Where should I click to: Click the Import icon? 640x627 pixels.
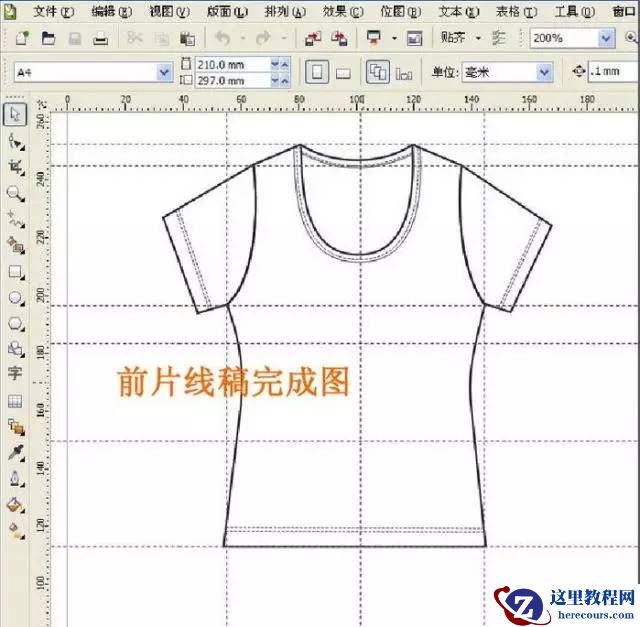tap(313, 39)
